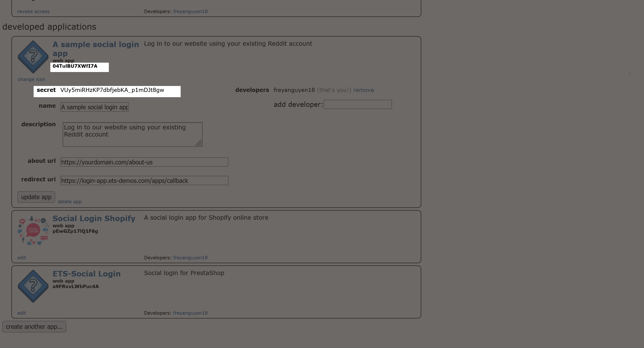The width and height of the screenshot is (644, 348).
Task: Edit the ETS-Social Login app
Action: tap(22, 313)
